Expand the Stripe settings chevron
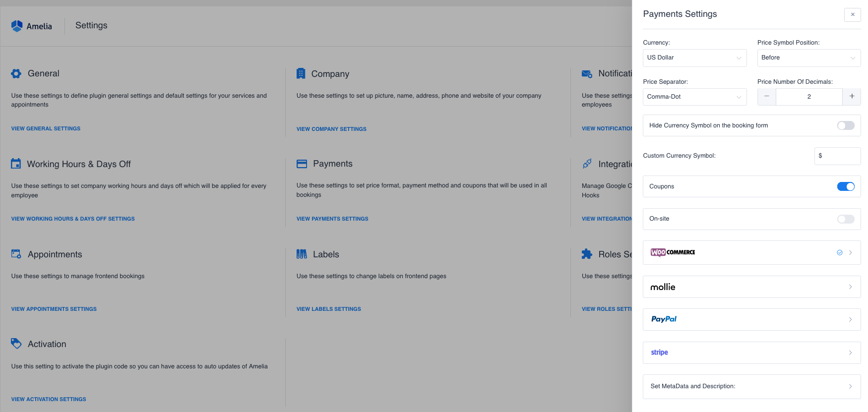Viewport: 868px width, 412px height. tap(850, 353)
